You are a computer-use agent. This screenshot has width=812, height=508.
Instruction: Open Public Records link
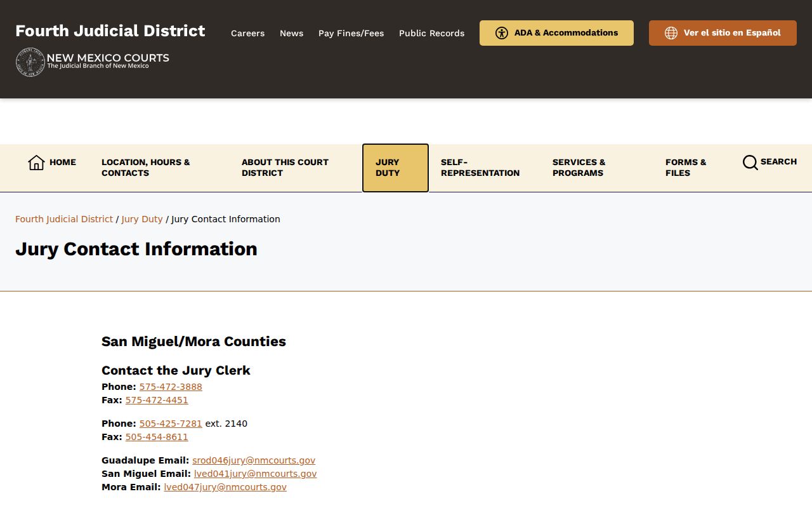(x=431, y=33)
